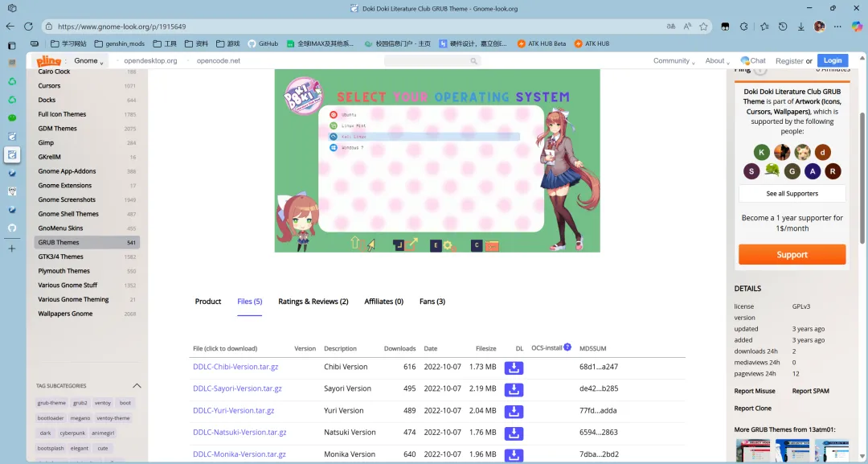Viewport: 868px width, 464px height.
Task: Expand the Community dropdown menu
Action: (674, 61)
